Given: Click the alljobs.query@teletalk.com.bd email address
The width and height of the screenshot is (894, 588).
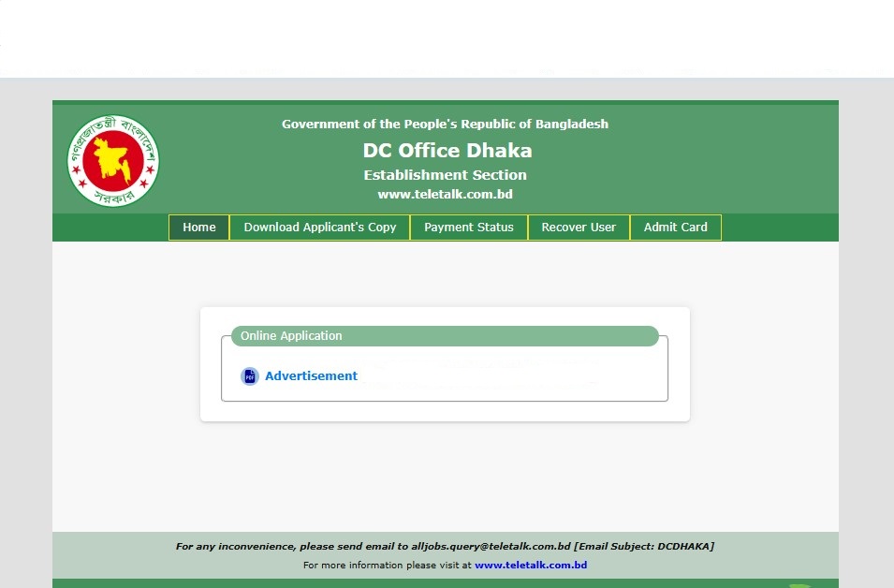Looking at the screenshot, I should click(491, 547).
